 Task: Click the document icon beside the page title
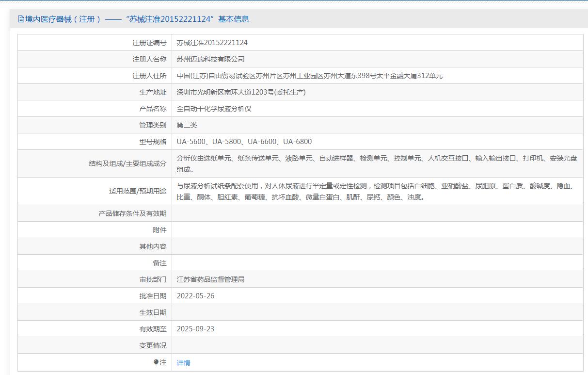21,19
